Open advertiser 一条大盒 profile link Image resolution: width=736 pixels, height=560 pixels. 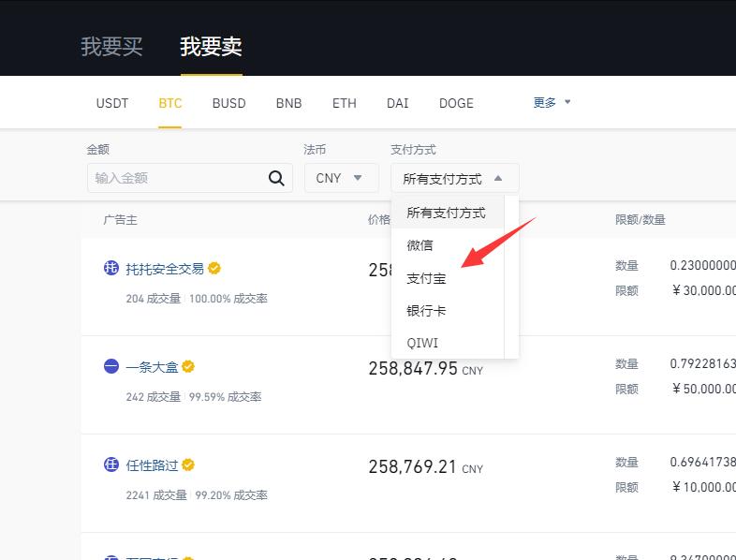(152, 366)
